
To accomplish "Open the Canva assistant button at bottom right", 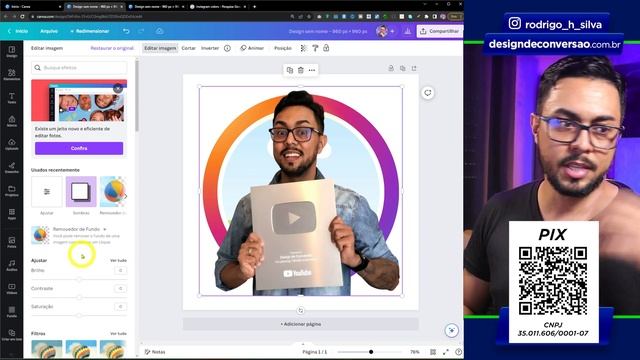I will pos(451,330).
